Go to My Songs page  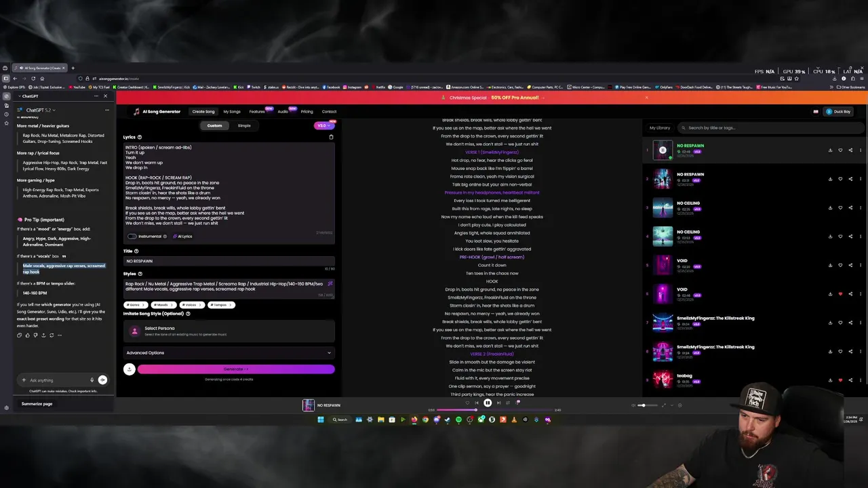click(x=232, y=111)
